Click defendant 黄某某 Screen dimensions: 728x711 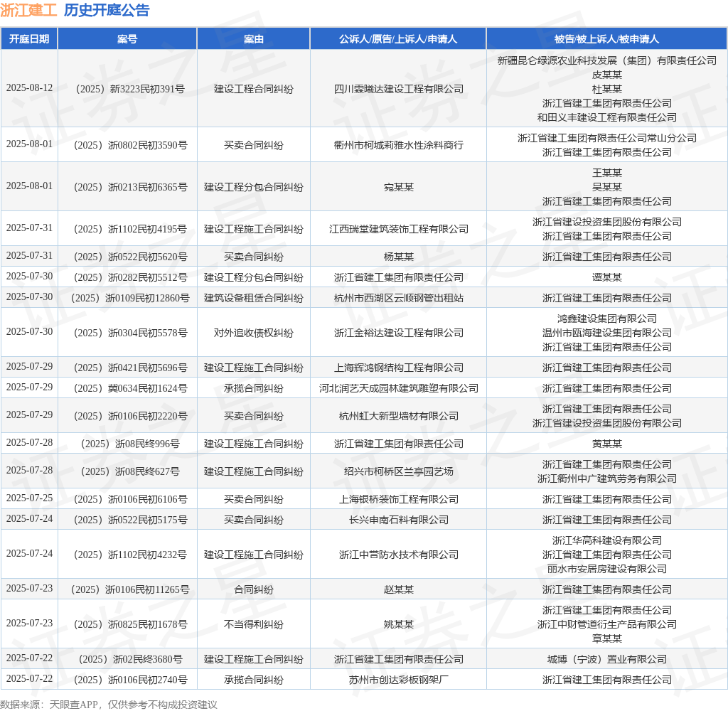point(607,444)
